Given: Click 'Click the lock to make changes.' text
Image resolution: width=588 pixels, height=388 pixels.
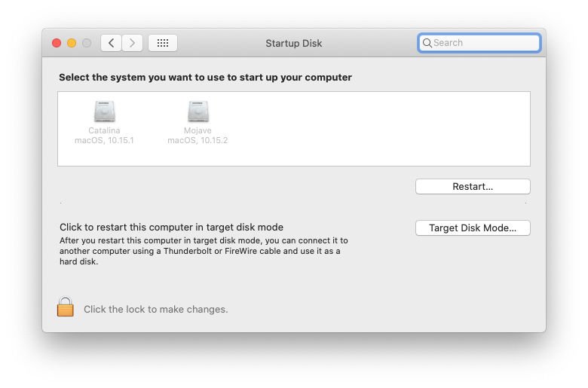Looking at the screenshot, I should 155,310.
